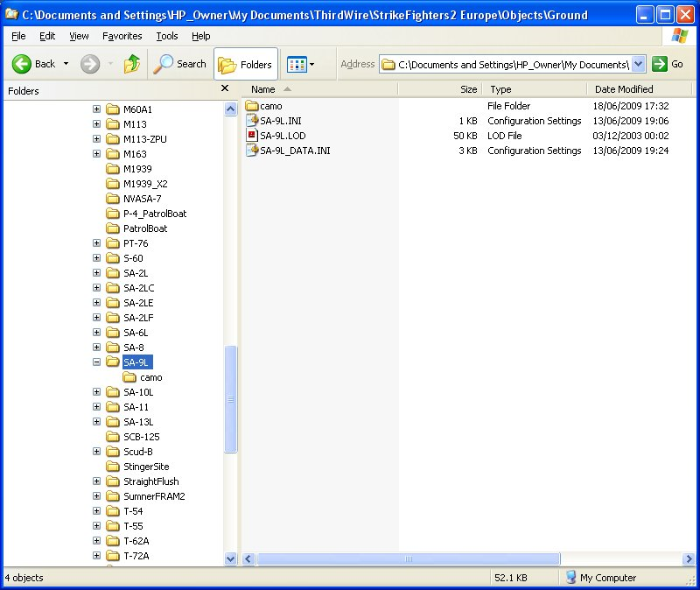700x590 pixels.
Task: Click the horizontal scrollbar right arrow
Action: tap(689, 558)
